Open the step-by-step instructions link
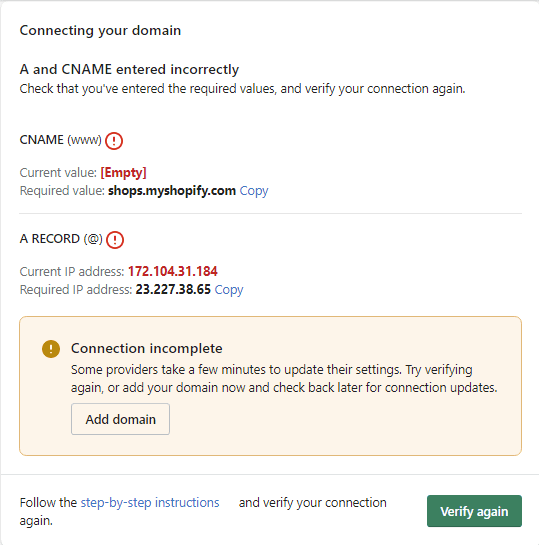Viewport: 539px width, 545px height. (150, 503)
